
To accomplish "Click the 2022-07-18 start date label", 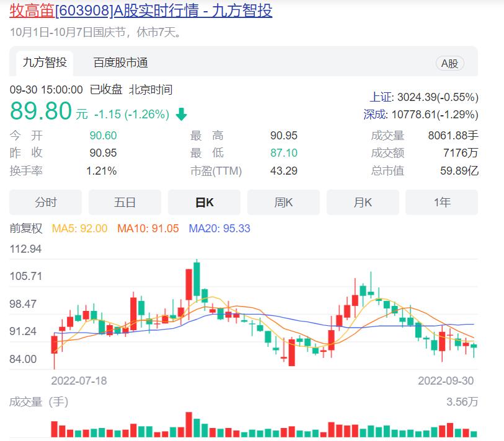I will 79,381.
